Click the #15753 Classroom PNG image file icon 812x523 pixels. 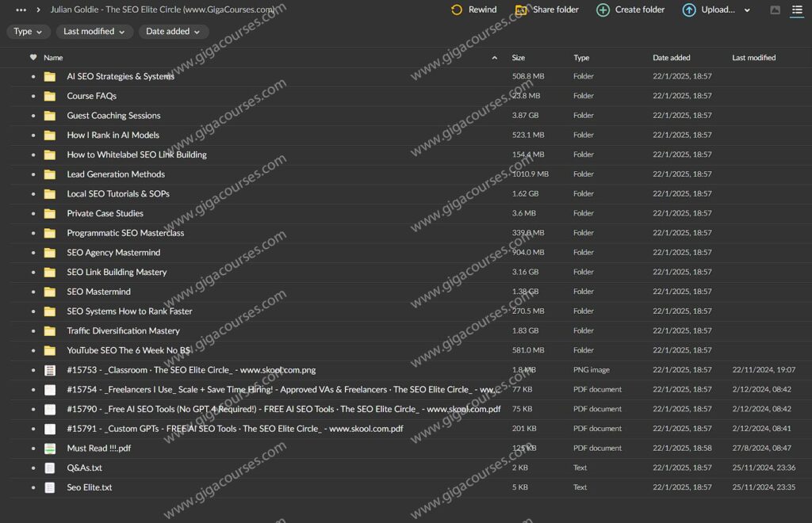tap(50, 370)
